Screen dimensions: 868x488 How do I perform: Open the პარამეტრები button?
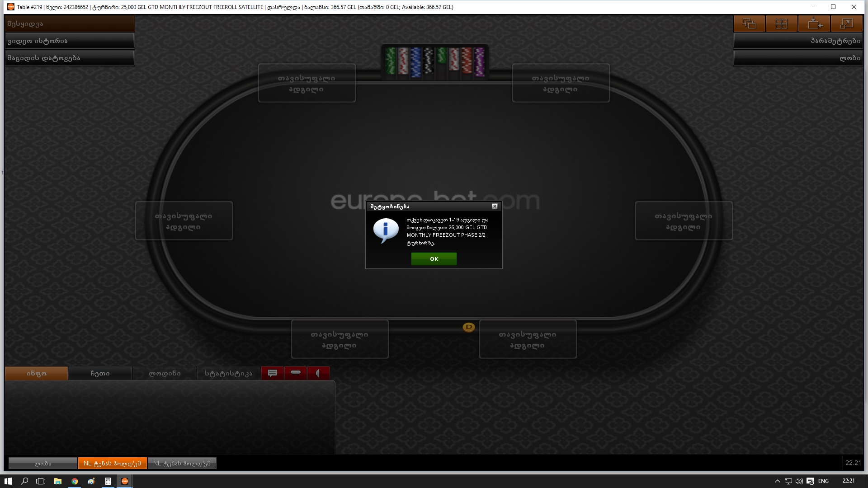(797, 41)
